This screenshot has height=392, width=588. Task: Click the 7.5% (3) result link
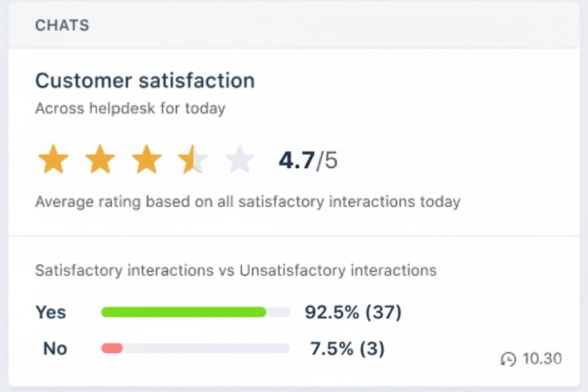tap(347, 349)
